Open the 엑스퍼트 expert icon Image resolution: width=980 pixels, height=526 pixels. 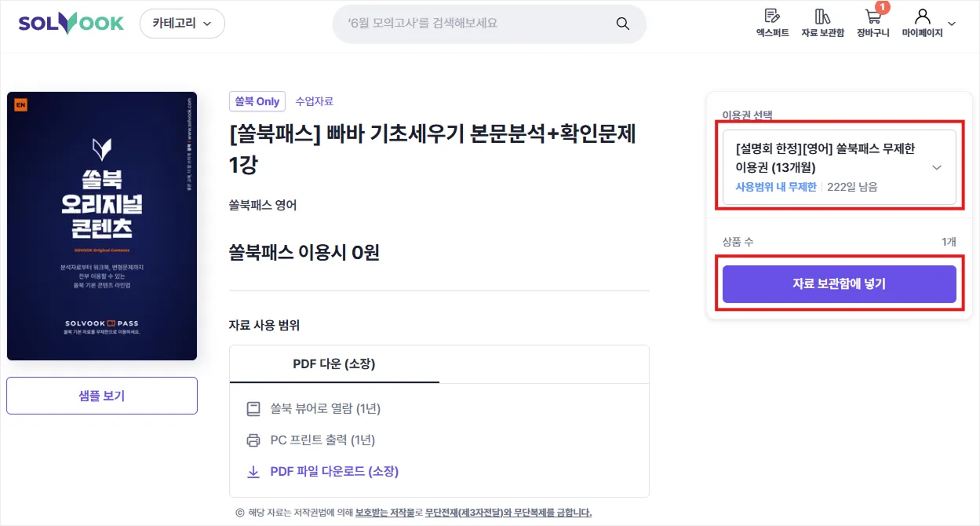coord(772,16)
